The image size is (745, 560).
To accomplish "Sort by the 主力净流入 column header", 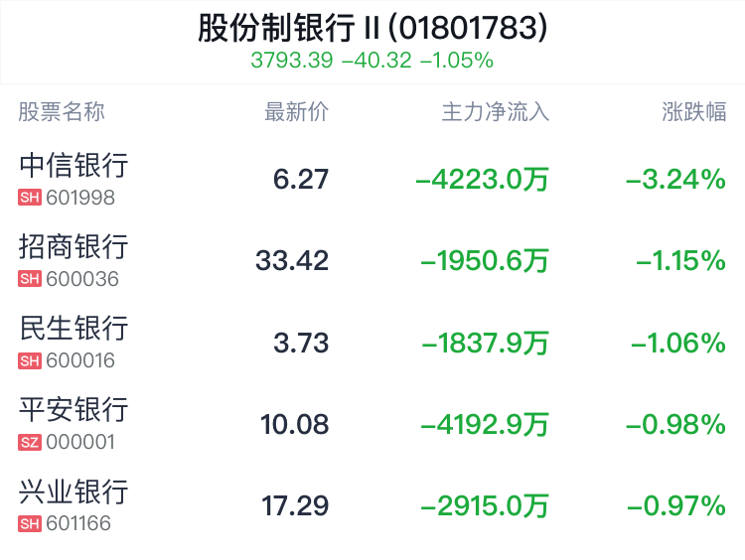I will click(x=496, y=112).
